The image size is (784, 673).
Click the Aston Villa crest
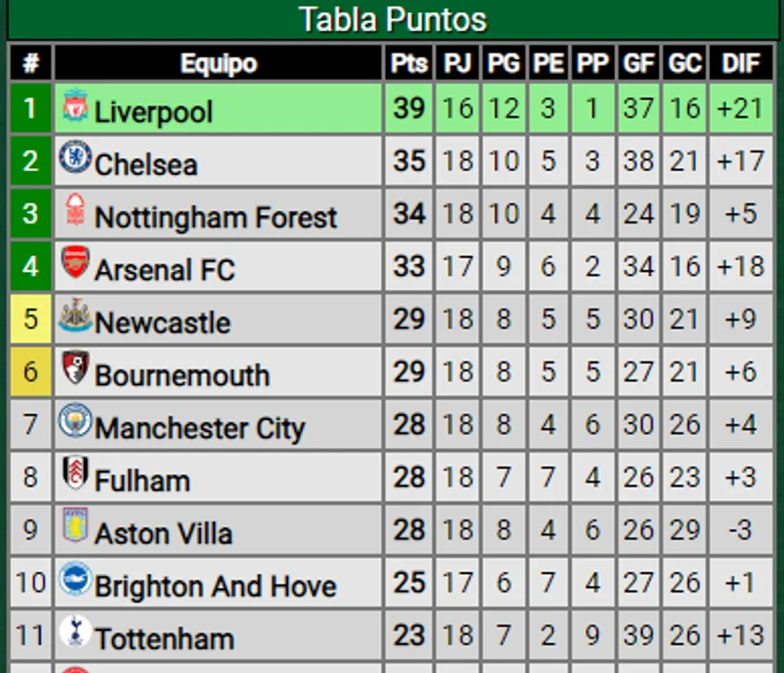[75, 524]
